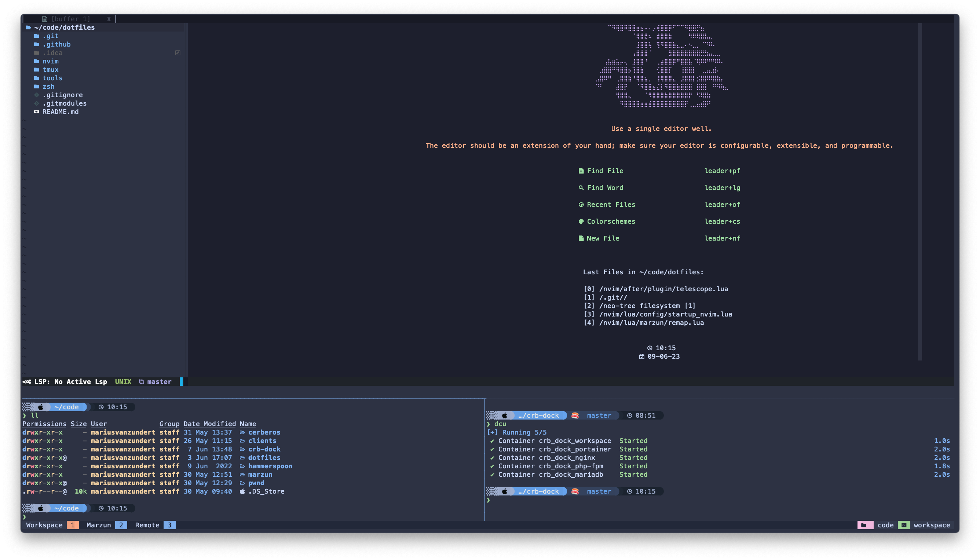Viewport: 980px width, 560px height.
Task: Click the git branch icon beside master
Action: (141, 381)
